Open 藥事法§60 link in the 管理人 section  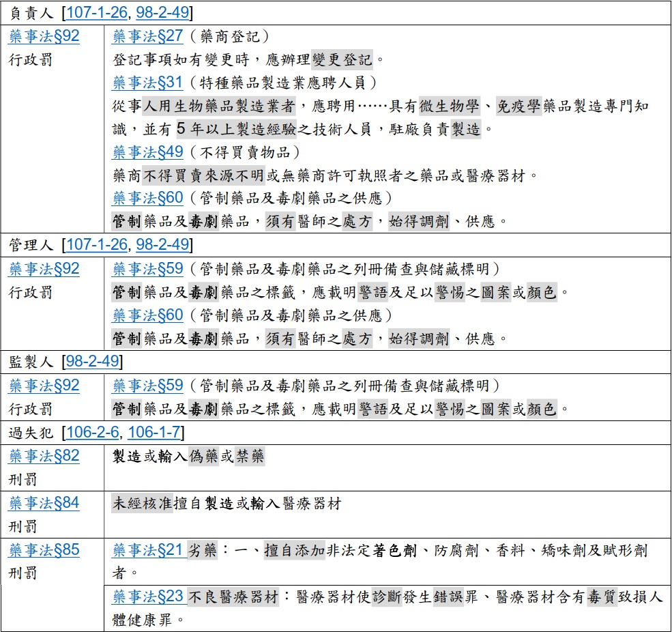click(x=147, y=315)
